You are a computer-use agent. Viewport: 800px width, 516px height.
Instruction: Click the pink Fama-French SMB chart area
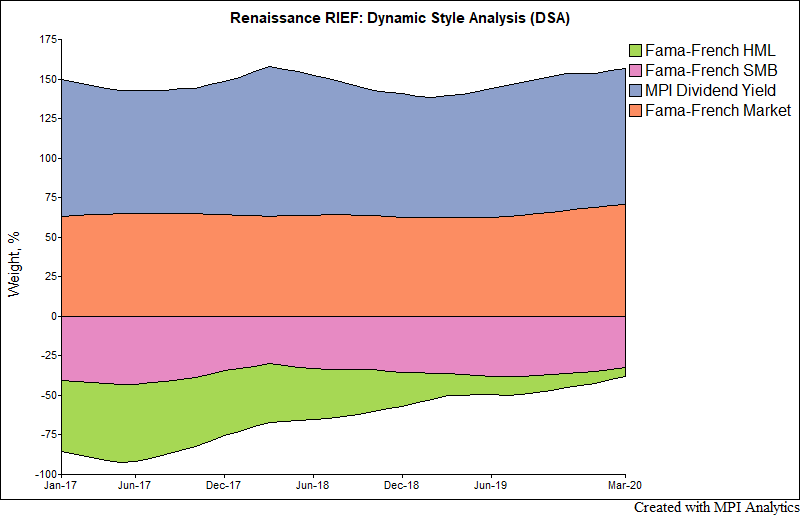coord(343,342)
